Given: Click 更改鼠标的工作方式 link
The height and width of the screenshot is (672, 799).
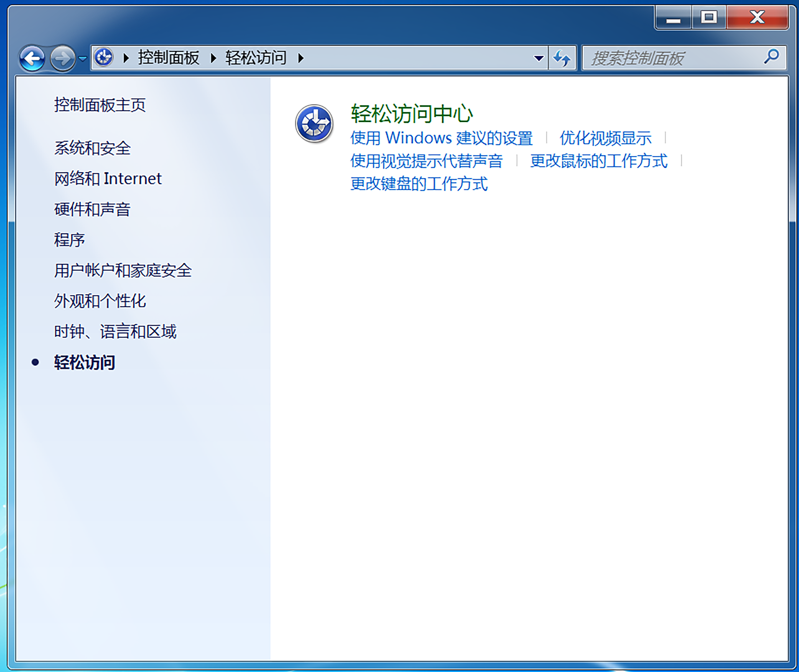Looking at the screenshot, I should 598,161.
